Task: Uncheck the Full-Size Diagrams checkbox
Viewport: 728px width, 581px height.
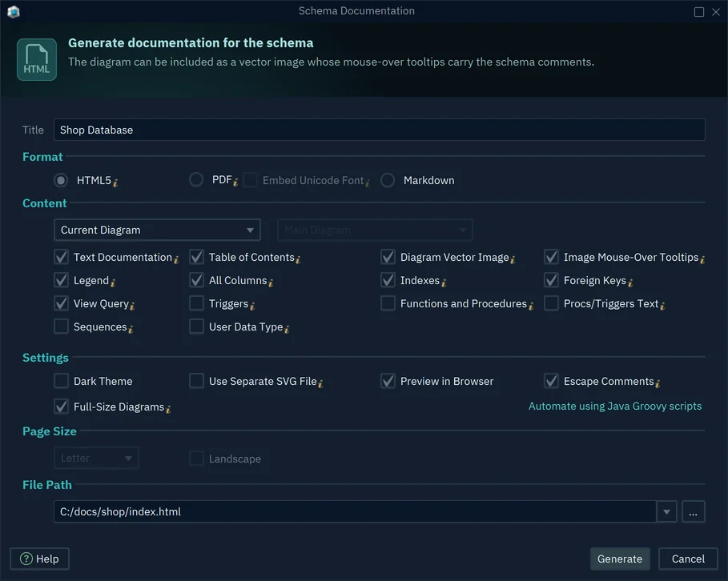Action: (62, 406)
